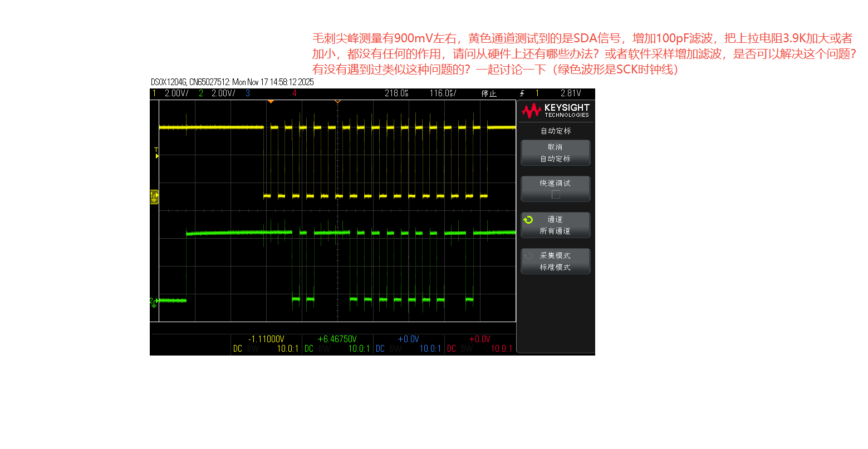Click the 2.81V trigger level readout
The width and height of the screenshot is (868, 449).
(571, 93)
